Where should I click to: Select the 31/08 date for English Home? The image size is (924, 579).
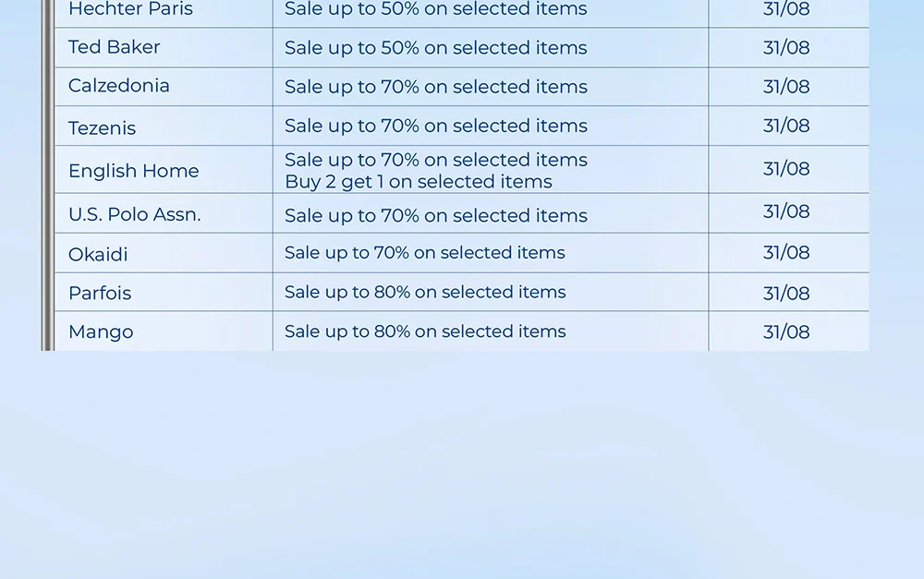point(786,169)
